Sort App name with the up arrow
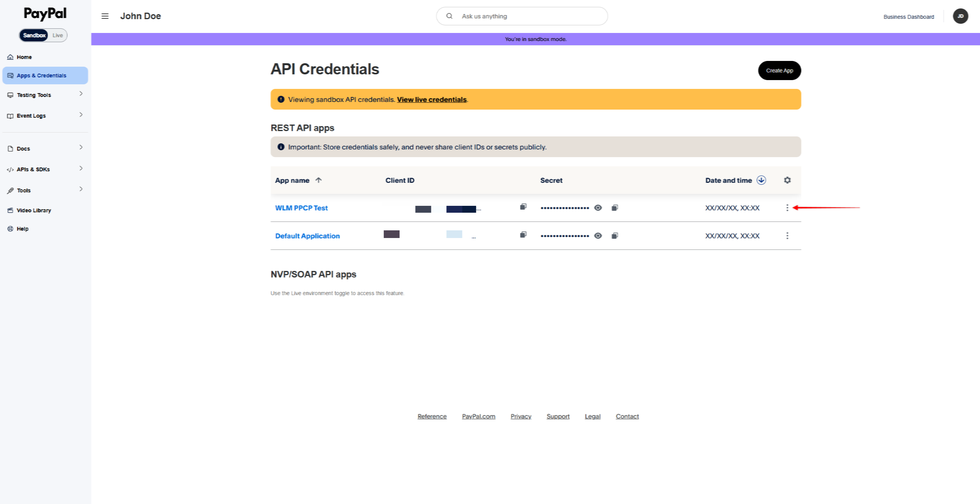This screenshot has height=504, width=980. 318,180
